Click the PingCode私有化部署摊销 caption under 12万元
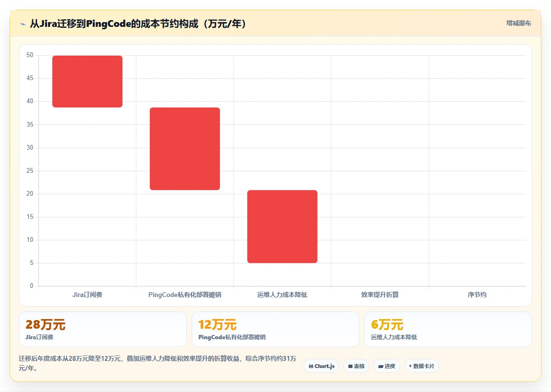This screenshot has width=551, height=392. click(x=232, y=337)
